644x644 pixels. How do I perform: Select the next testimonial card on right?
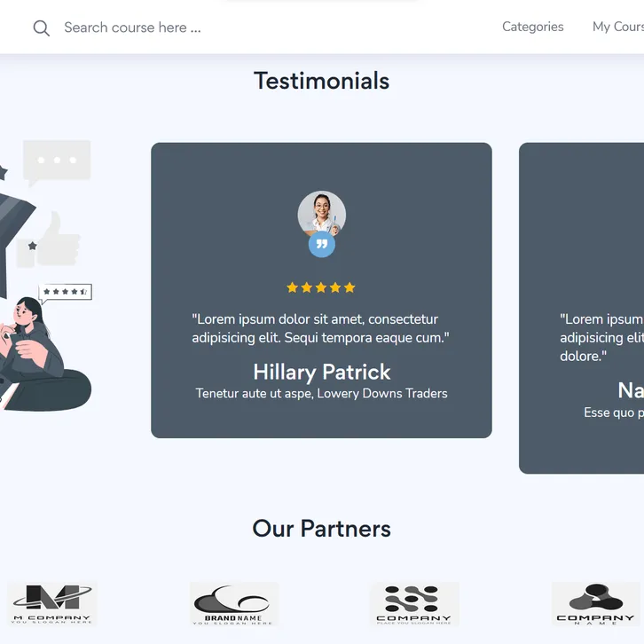click(582, 308)
